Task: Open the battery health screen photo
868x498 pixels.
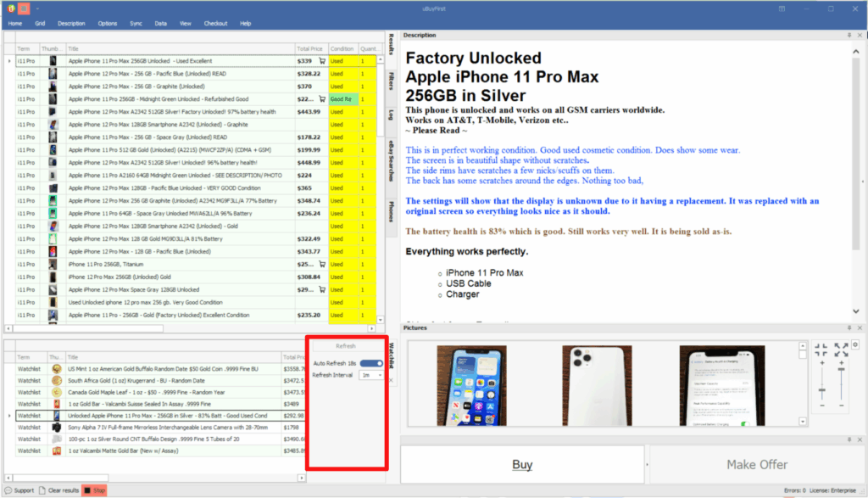Action: tap(722, 385)
